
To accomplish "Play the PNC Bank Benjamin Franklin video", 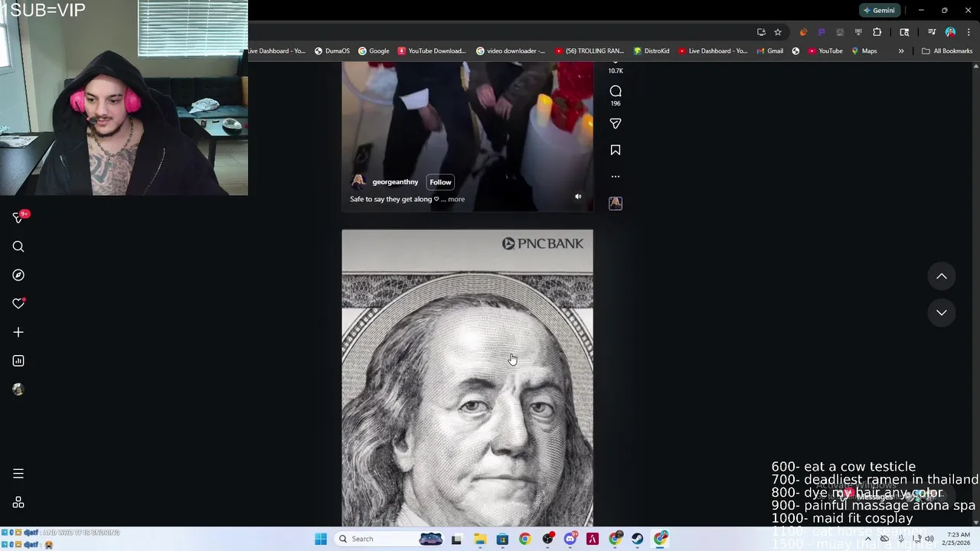I will pos(467,378).
